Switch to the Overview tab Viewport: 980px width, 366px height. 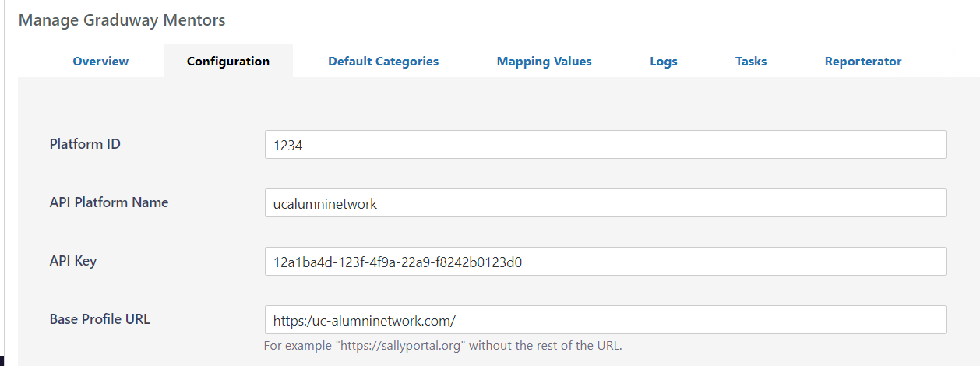coord(100,61)
